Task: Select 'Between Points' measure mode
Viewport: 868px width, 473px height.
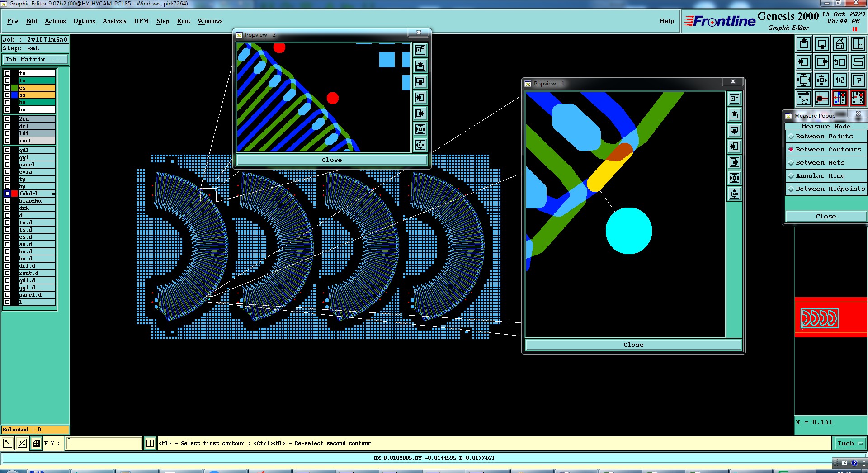Action: click(826, 137)
